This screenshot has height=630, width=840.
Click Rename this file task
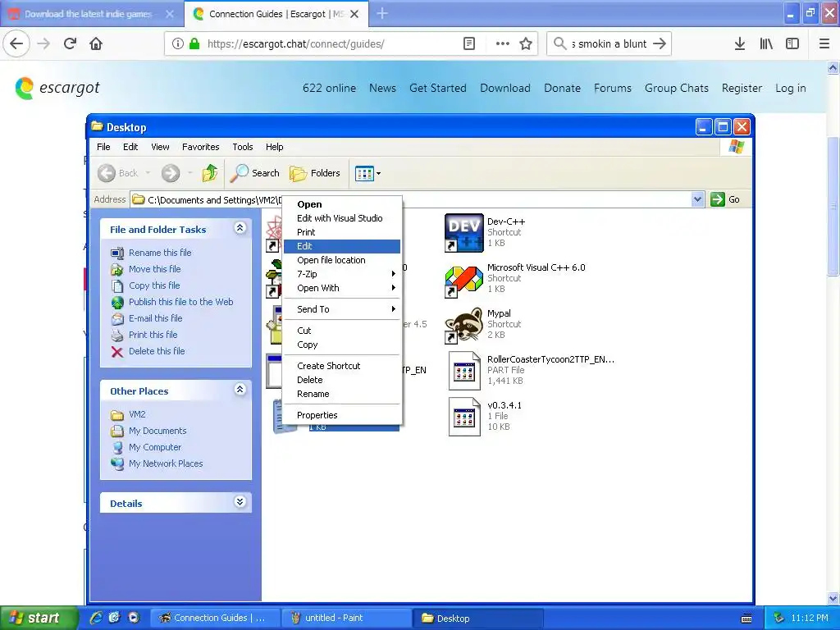151,253
